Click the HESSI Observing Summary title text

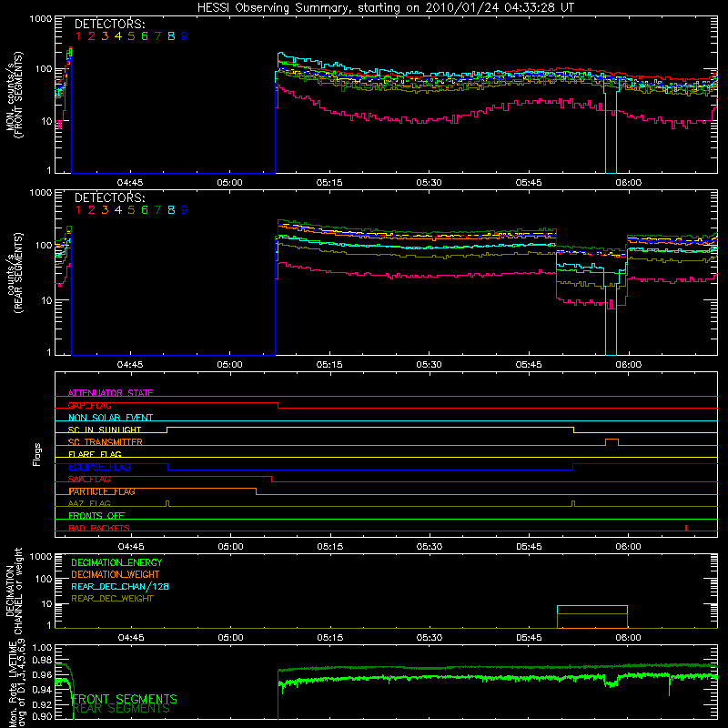pyautogui.click(x=385, y=8)
